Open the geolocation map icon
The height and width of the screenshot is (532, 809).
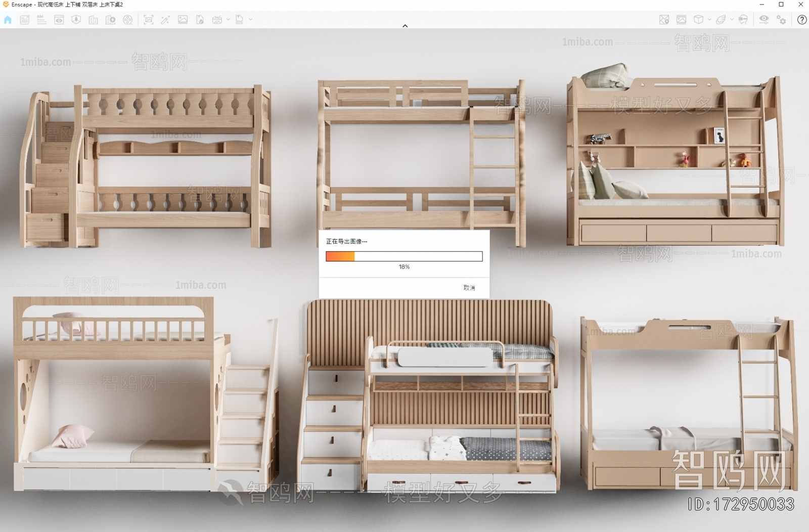(x=663, y=20)
